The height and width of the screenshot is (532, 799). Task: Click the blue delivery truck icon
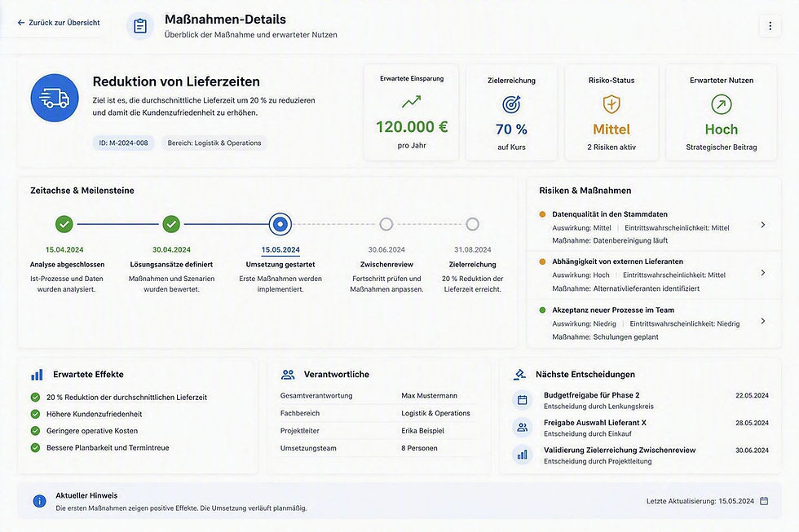(55, 98)
